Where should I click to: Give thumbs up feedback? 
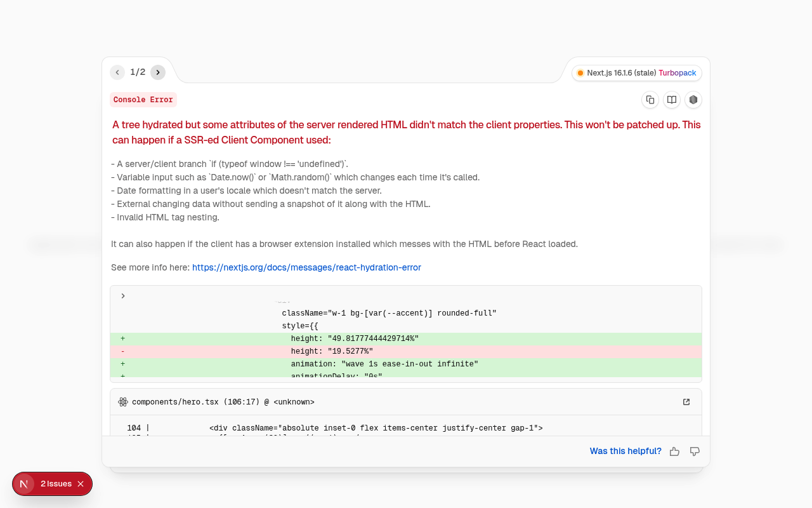click(x=674, y=451)
